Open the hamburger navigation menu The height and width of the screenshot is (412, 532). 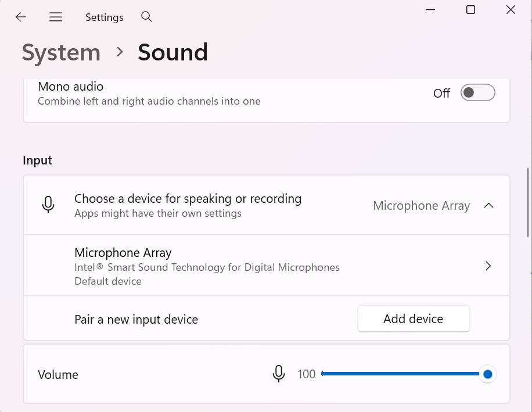(x=56, y=17)
